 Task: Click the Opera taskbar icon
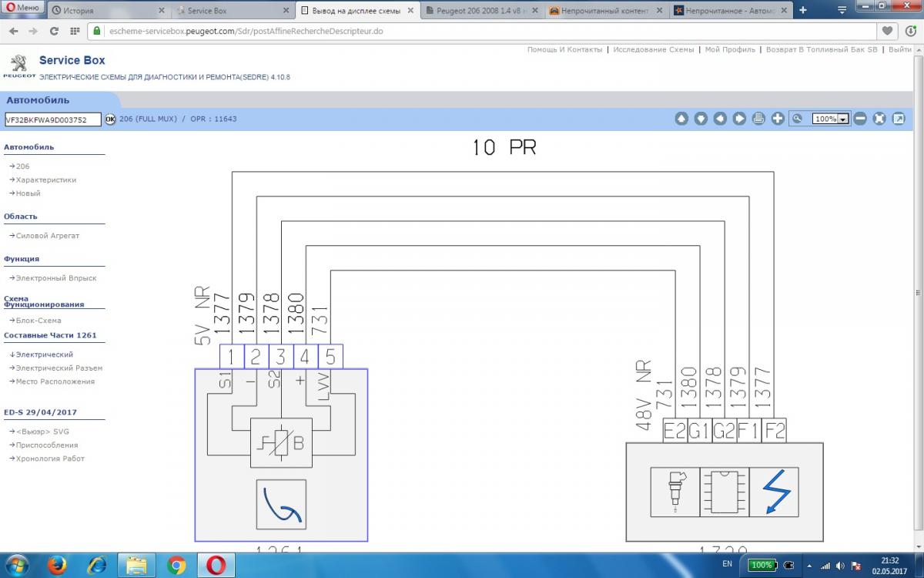pyautogui.click(x=216, y=566)
